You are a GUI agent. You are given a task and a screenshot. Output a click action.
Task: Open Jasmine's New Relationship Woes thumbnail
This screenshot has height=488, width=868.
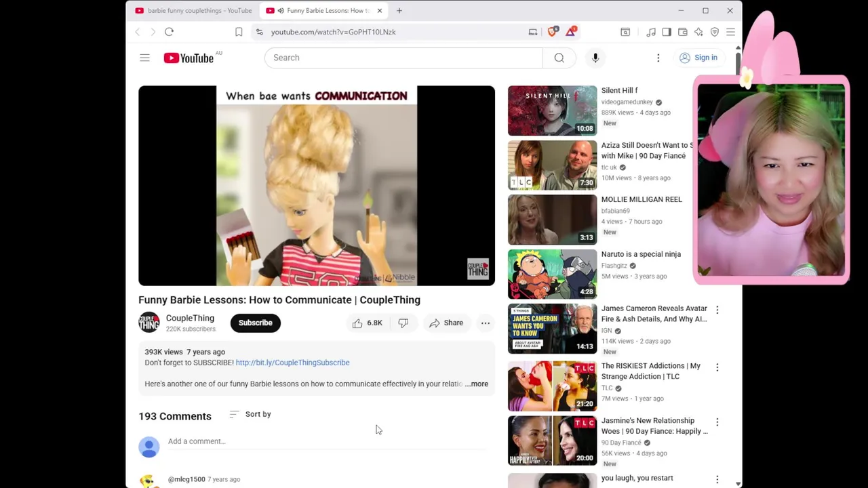(552, 441)
